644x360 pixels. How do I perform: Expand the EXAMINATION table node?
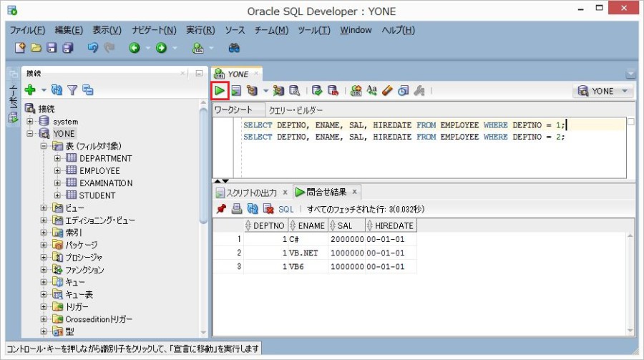(x=57, y=183)
